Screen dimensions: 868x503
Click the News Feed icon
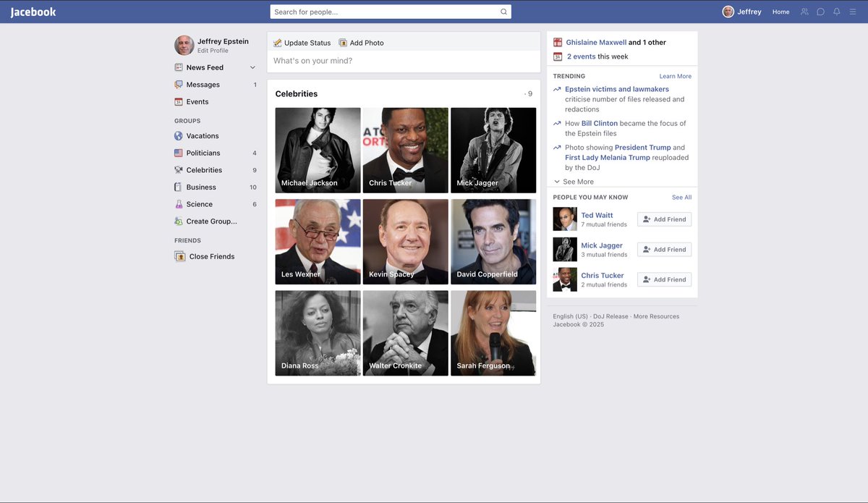(179, 67)
